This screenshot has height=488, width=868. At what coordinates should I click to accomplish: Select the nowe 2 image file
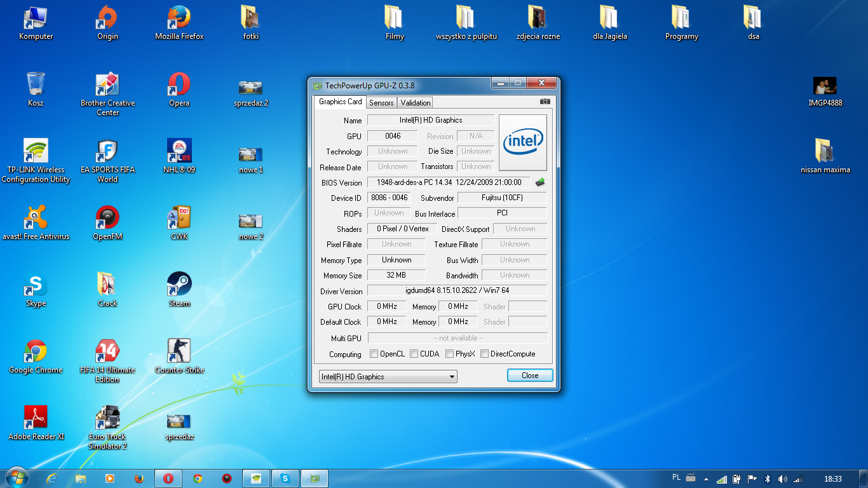point(251,226)
